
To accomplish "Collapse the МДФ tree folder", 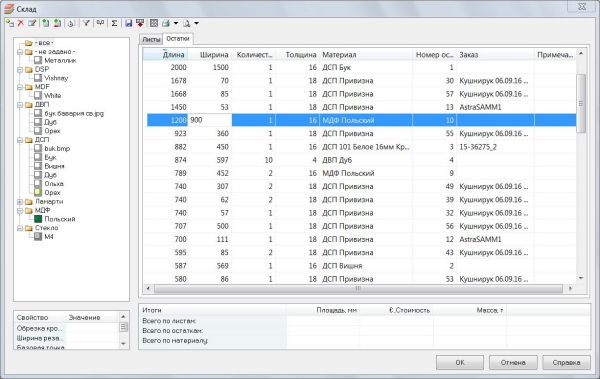I will 20,210.
